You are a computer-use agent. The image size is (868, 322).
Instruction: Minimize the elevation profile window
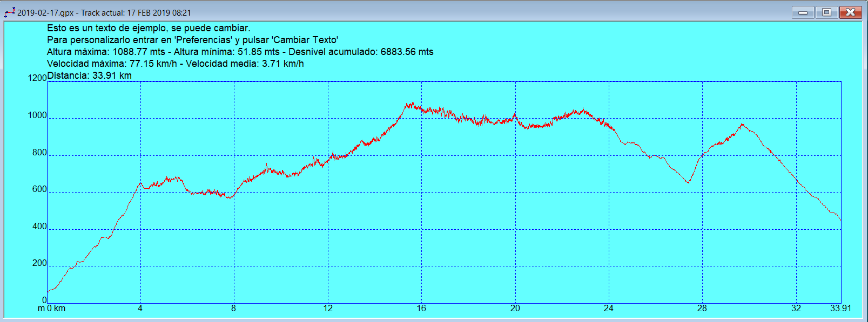(803, 12)
